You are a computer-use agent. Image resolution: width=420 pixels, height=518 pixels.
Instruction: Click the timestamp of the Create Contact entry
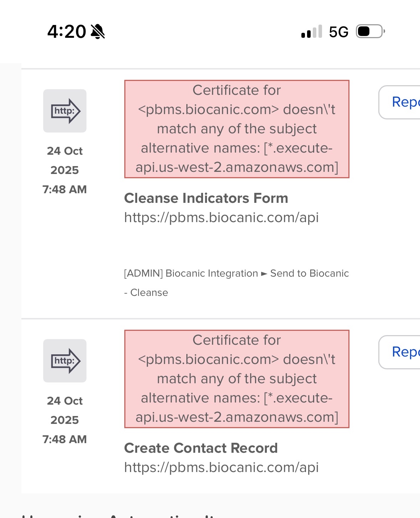pyautogui.click(x=64, y=420)
